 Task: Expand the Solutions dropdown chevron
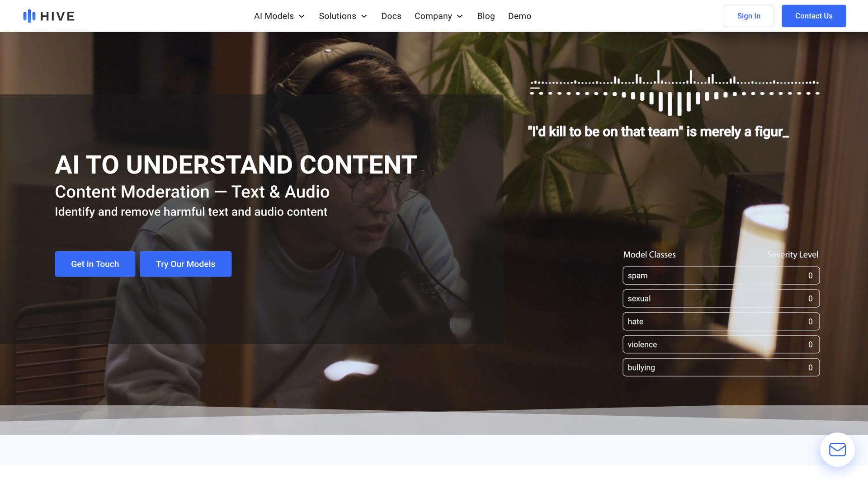tap(364, 16)
